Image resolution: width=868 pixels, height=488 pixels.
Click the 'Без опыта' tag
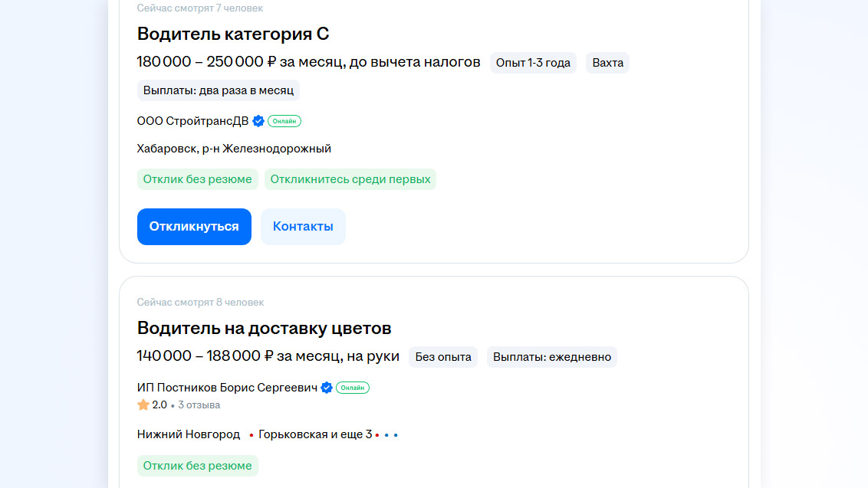pyautogui.click(x=443, y=357)
